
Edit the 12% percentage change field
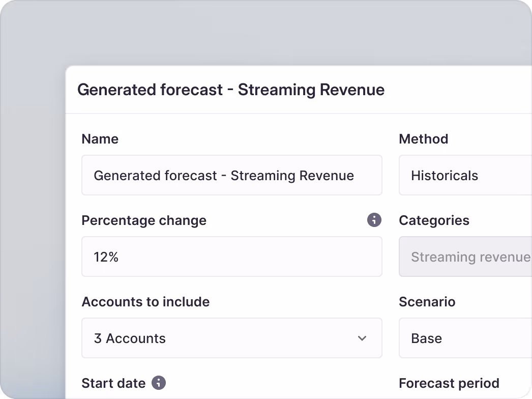pyautogui.click(x=232, y=256)
